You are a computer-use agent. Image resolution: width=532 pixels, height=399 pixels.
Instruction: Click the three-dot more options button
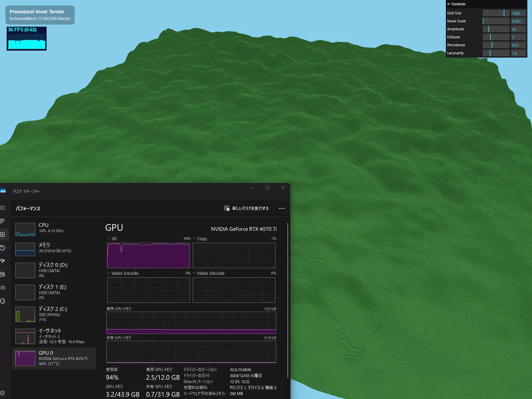(x=282, y=208)
